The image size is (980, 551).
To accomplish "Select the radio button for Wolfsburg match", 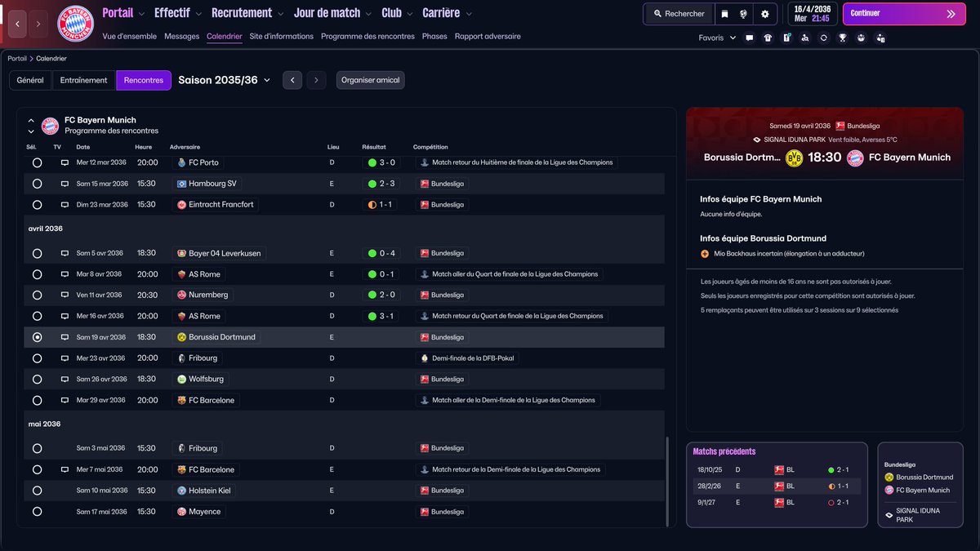I will pyautogui.click(x=37, y=380).
